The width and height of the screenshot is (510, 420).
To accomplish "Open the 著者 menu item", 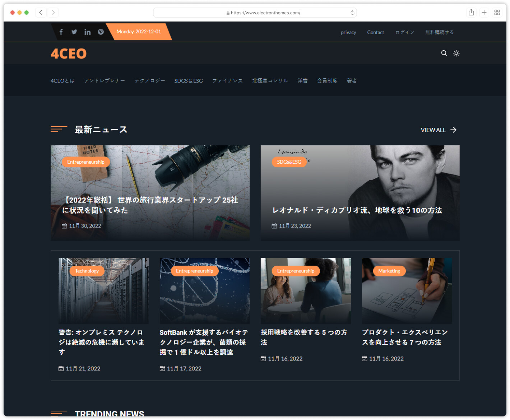I will [352, 81].
